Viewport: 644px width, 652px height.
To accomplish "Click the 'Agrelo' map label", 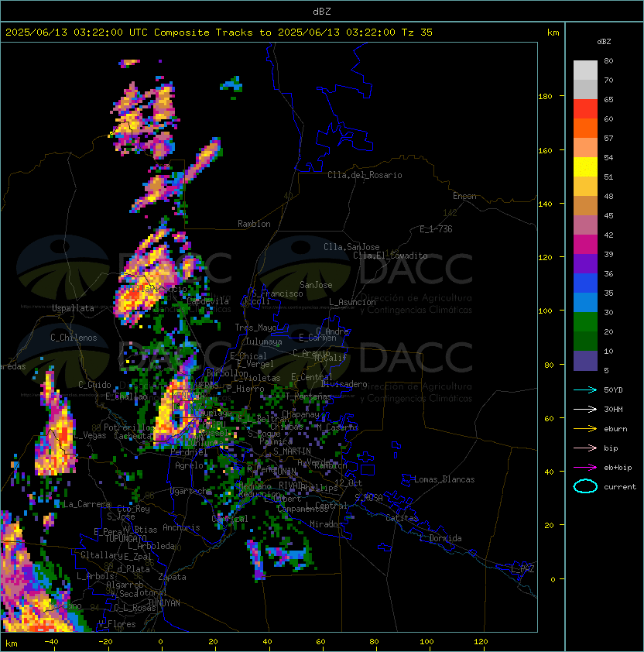I will pos(189,465).
